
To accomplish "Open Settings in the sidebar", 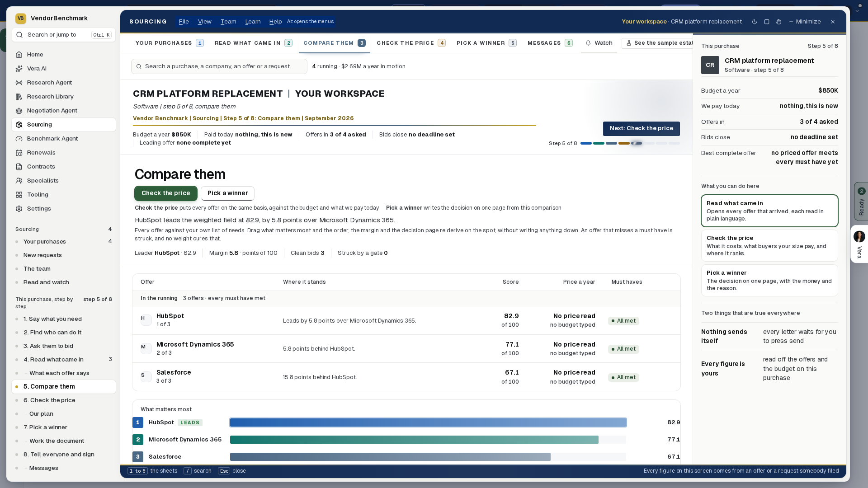I will pyautogui.click(x=63, y=209).
